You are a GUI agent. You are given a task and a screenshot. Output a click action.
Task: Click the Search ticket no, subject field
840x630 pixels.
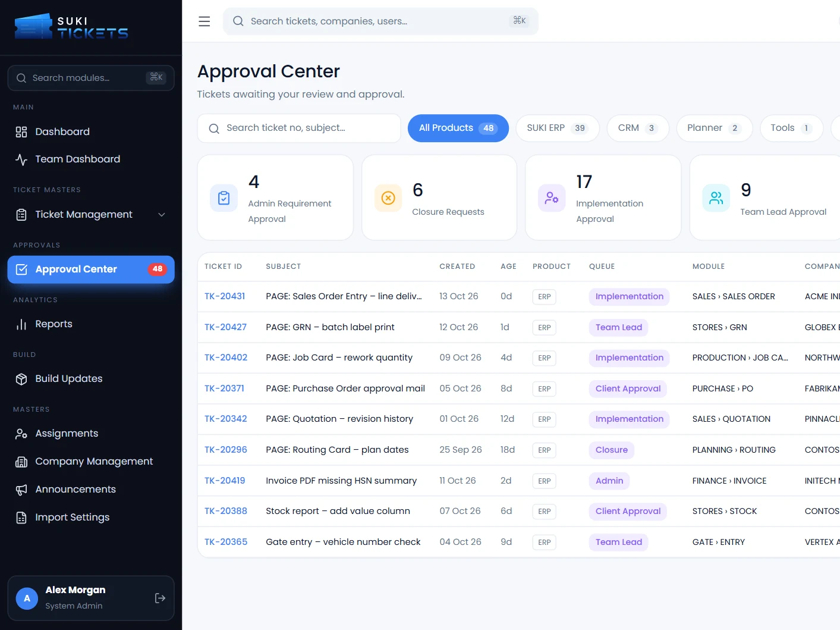point(299,128)
